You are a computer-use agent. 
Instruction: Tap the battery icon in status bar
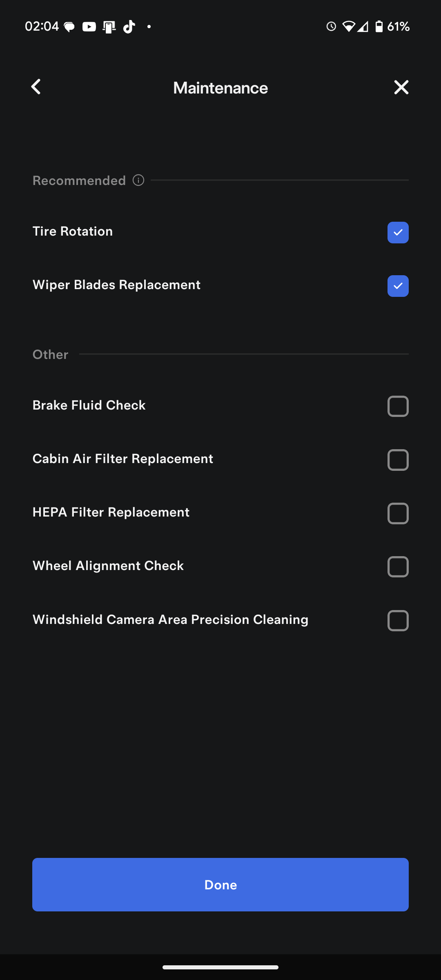tap(379, 27)
